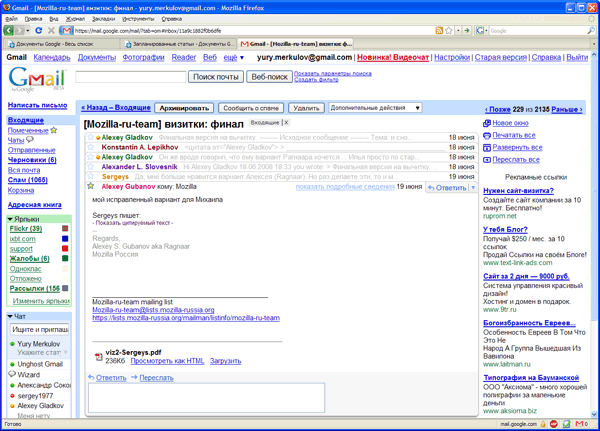Click into the Gmail search input field
The height and width of the screenshot is (431, 600).
click(131, 77)
